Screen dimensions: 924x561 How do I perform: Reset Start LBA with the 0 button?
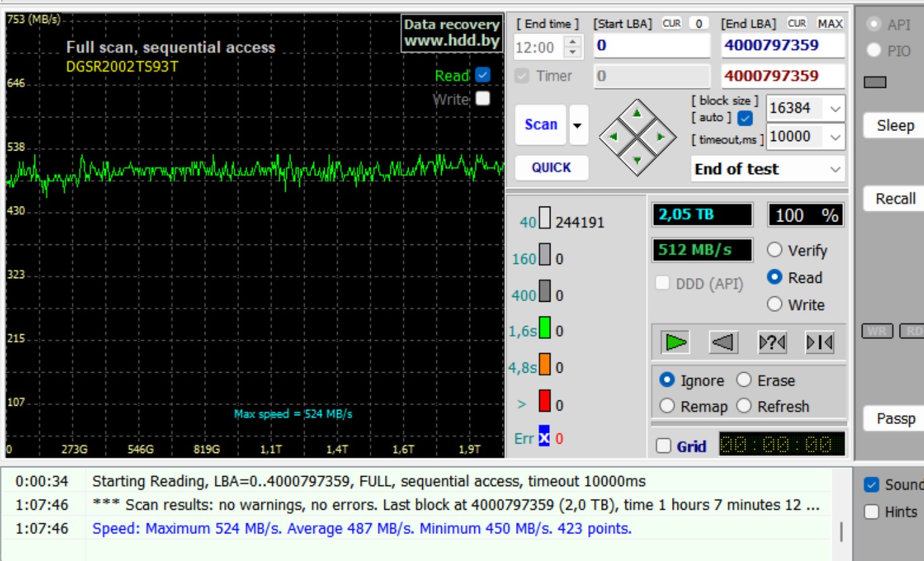698,24
